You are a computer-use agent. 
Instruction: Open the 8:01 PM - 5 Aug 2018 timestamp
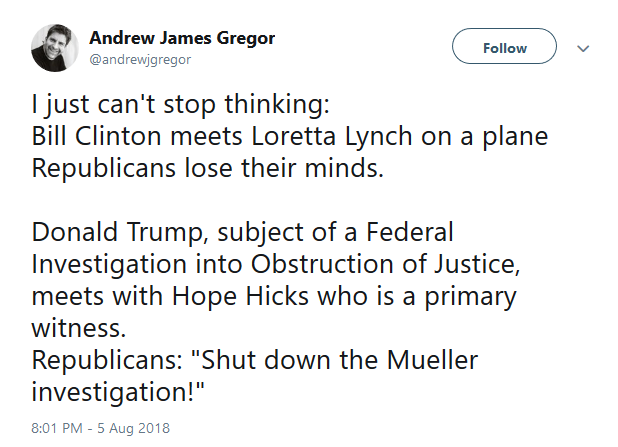[101, 428]
